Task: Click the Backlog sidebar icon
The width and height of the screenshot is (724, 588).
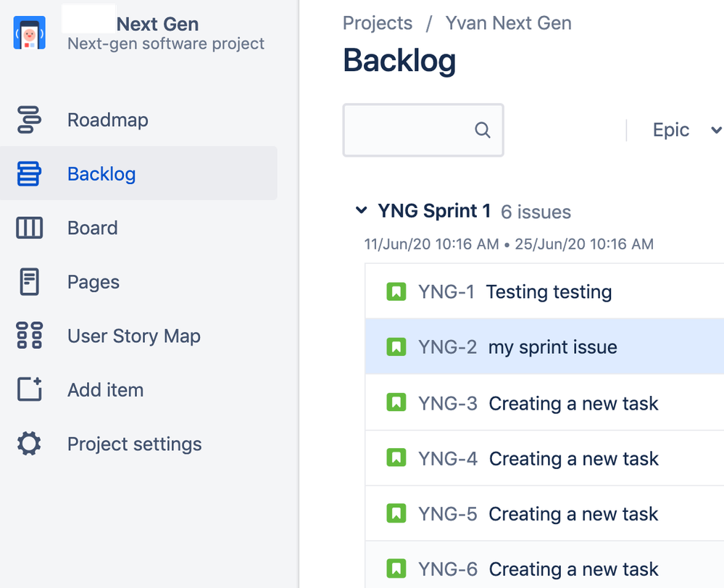Action: [x=29, y=174]
